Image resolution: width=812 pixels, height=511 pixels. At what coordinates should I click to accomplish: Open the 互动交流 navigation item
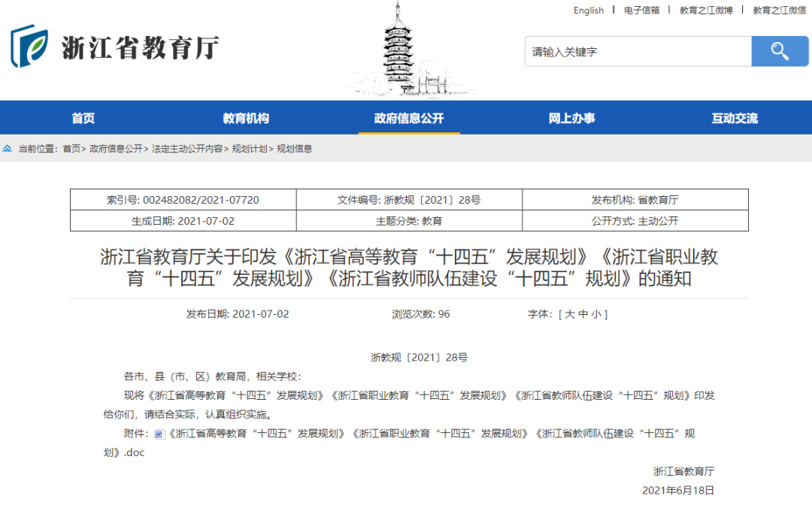pyautogui.click(x=734, y=117)
